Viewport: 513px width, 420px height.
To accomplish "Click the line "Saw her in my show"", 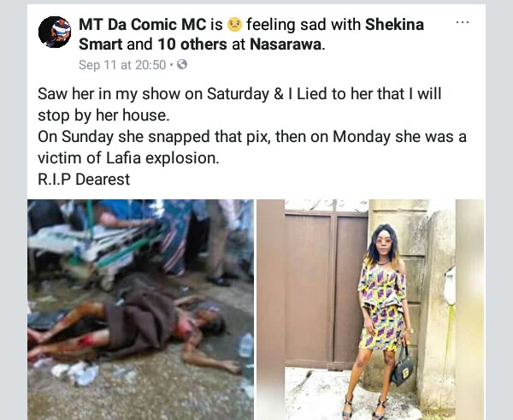I will pos(239,93).
